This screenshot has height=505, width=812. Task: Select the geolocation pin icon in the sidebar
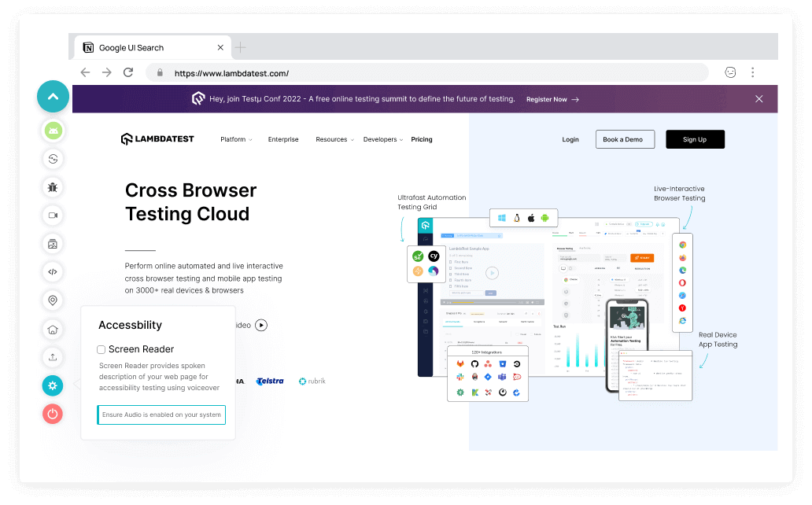52,300
